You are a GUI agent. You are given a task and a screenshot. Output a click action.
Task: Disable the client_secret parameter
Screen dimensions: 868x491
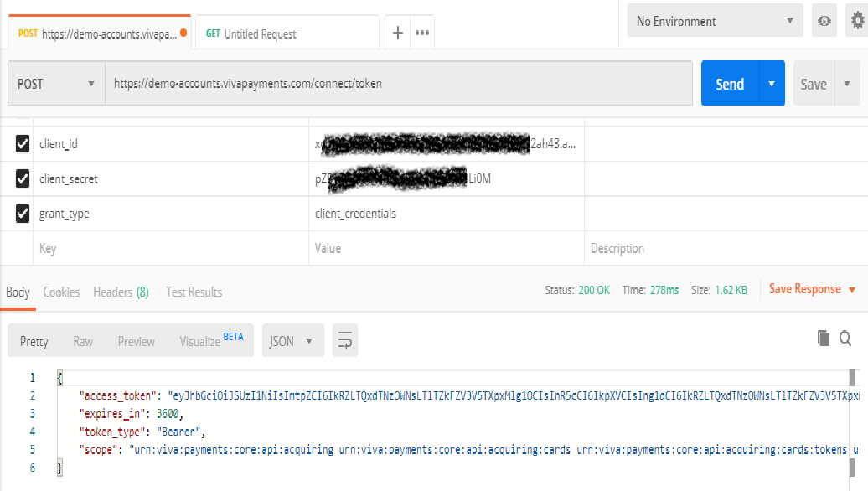pos(22,178)
